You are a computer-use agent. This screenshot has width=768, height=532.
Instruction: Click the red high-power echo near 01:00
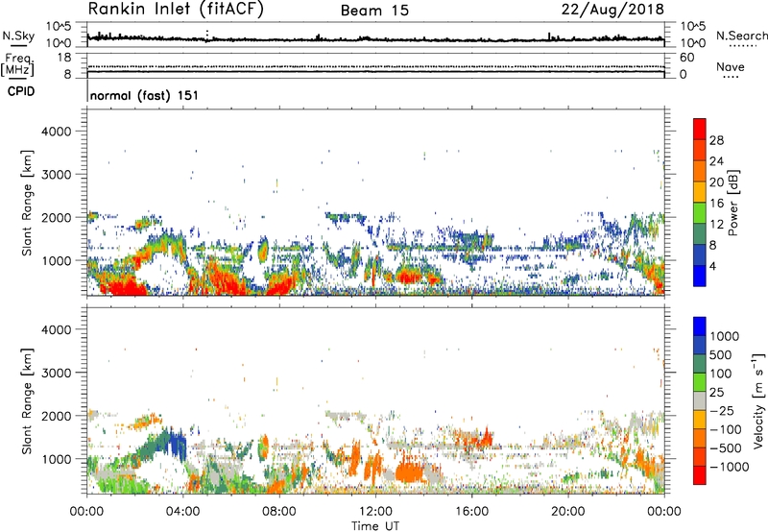point(125,286)
